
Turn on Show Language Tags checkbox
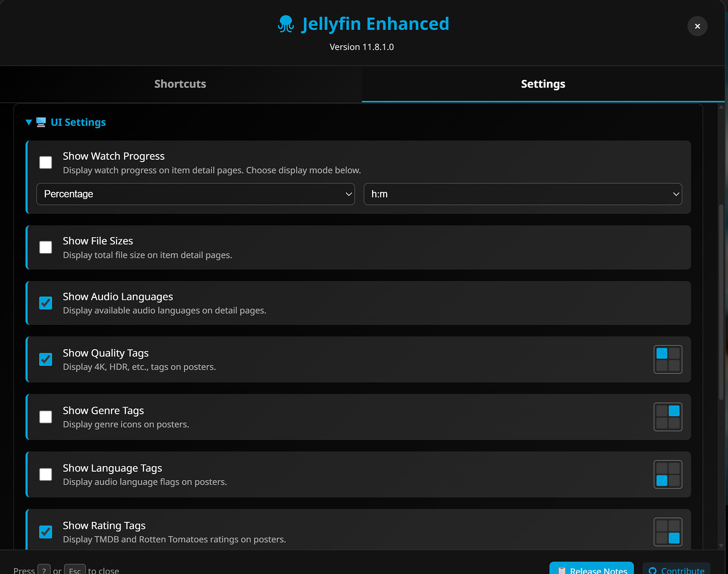tap(45, 475)
